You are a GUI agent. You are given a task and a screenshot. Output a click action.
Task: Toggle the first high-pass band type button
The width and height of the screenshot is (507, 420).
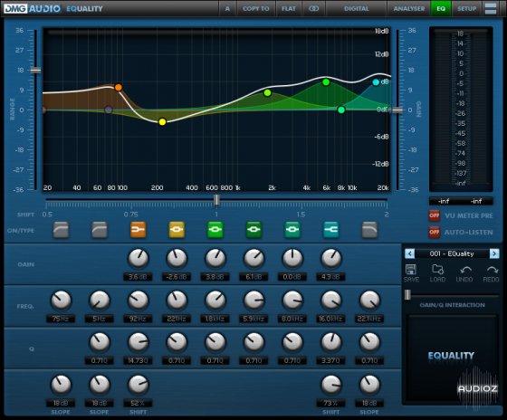61,230
